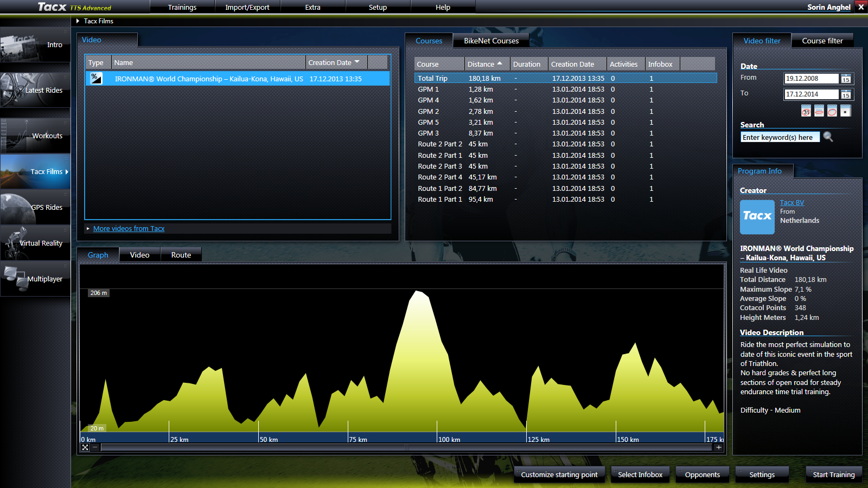
Task: Click the magnifying glass search icon
Action: click(828, 137)
